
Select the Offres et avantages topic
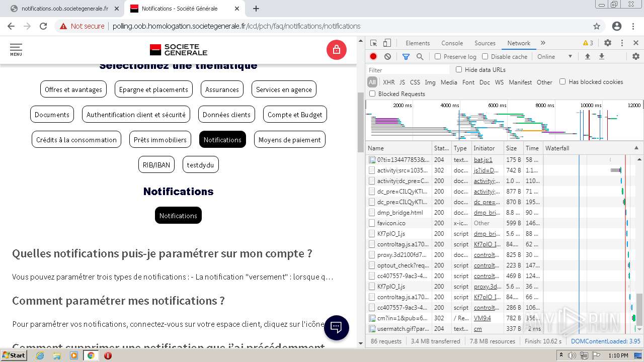73,89
